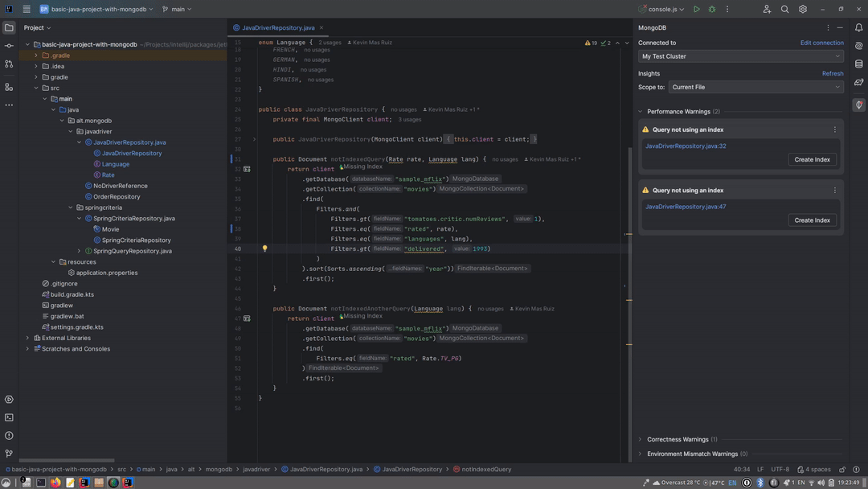
Task: Click UTF-8 encoding in status bar
Action: pos(780,469)
